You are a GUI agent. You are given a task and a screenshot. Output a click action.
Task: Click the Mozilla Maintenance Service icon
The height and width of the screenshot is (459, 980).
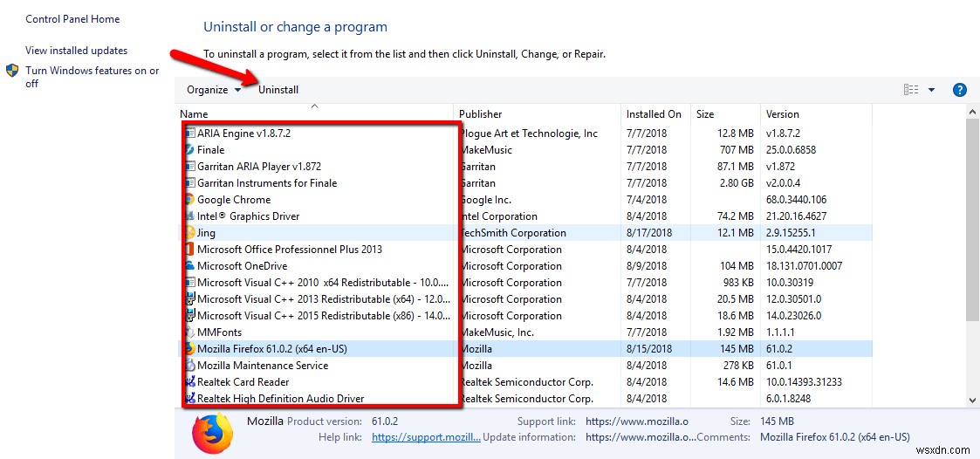tap(191, 366)
